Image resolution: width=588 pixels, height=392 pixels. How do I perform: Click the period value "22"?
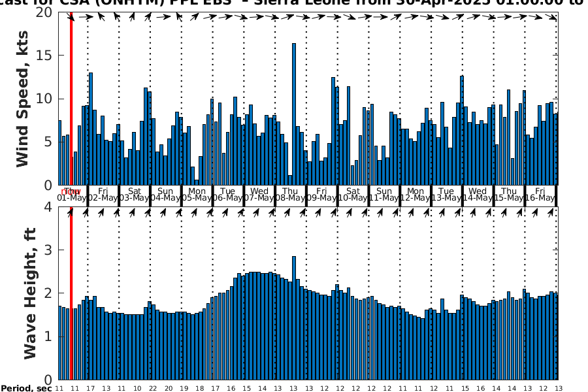pyautogui.click(x=153, y=389)
